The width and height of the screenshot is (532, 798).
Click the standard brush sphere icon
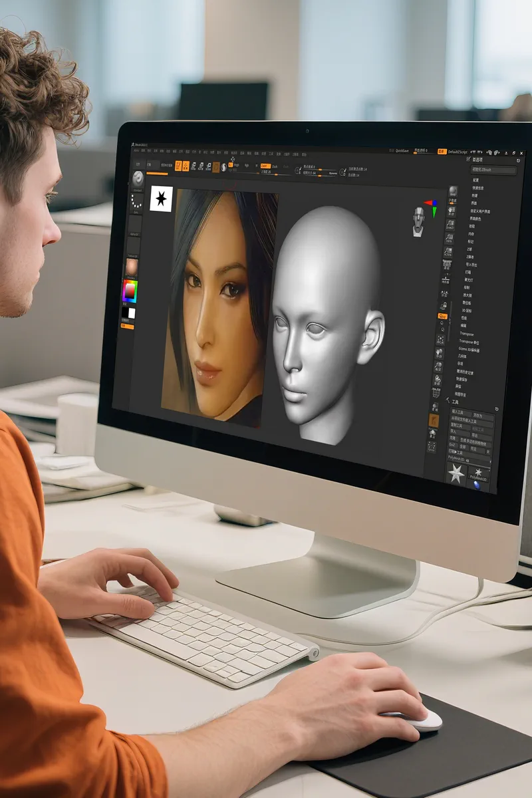click(x=138, y=180)
